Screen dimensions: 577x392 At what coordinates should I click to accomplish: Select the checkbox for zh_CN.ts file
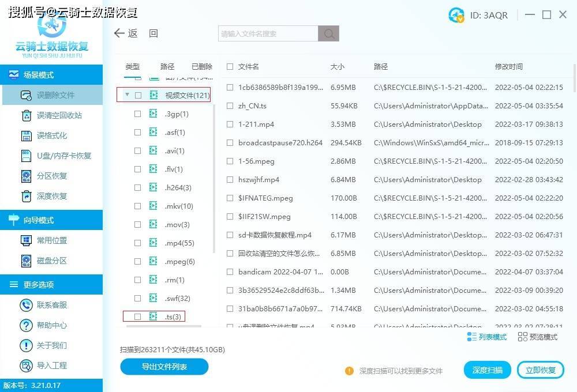230,106
